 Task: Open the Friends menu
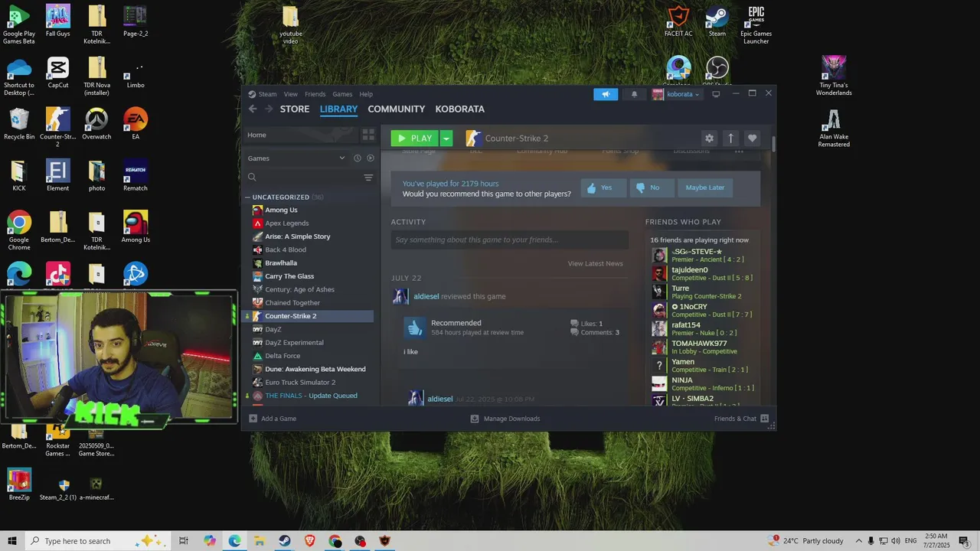point(315,94)
